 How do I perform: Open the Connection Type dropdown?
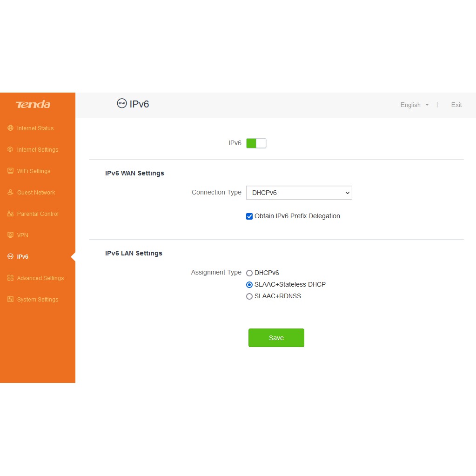click(299, 193)
